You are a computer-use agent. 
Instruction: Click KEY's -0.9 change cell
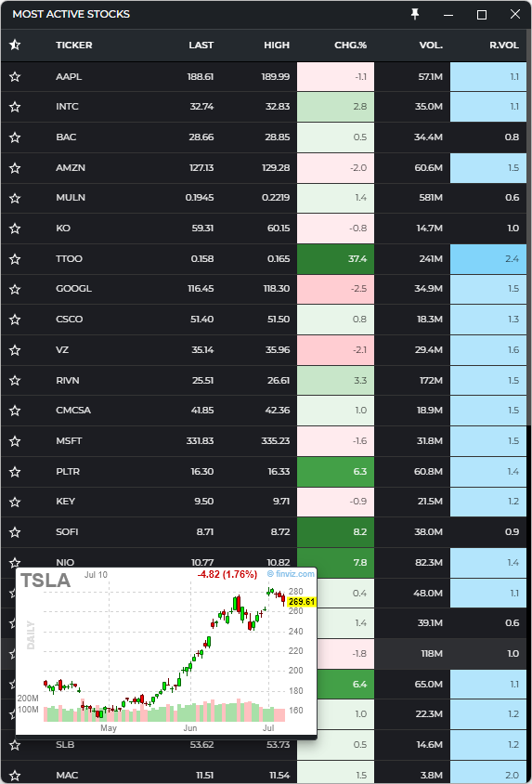pyautogui.click(x=336, y=502)
